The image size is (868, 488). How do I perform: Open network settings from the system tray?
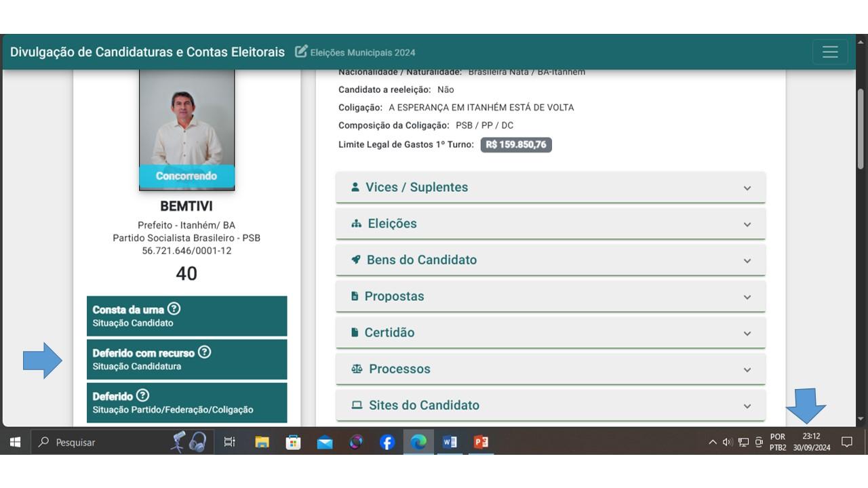[743, 442]
